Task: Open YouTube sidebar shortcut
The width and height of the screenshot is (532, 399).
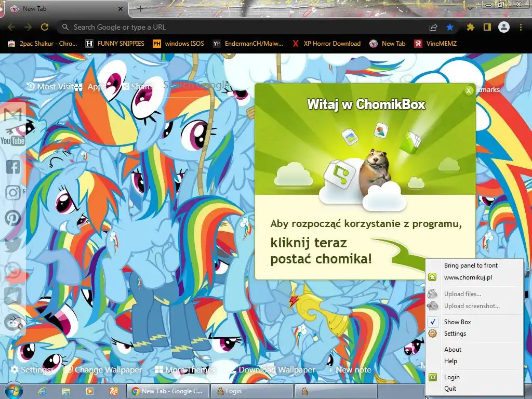Action: coord(13,140)
